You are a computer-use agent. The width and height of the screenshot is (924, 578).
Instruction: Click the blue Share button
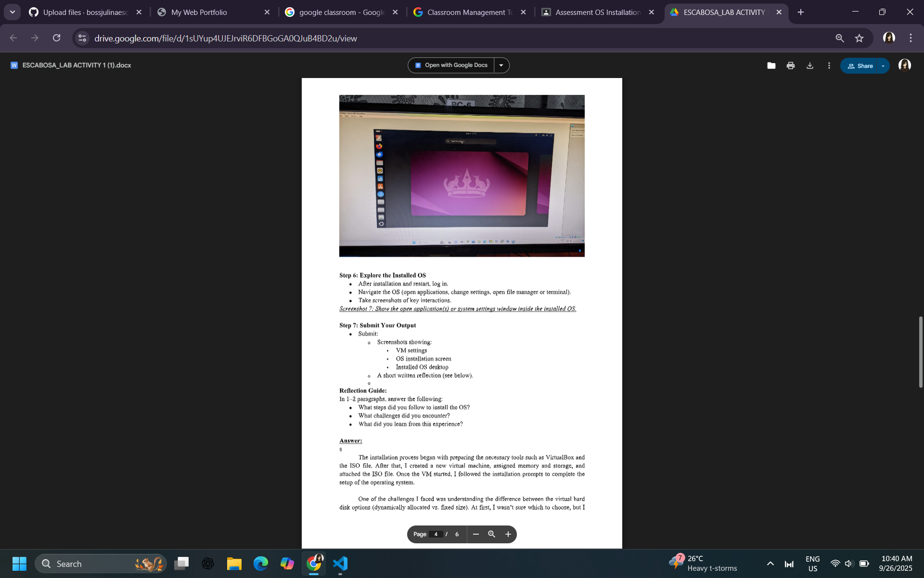coord(860,66)
